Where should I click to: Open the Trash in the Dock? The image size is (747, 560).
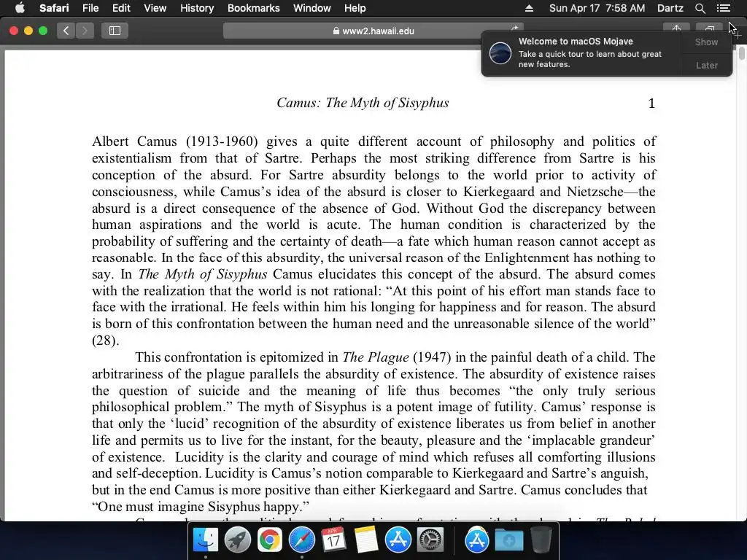pos(541,540)
